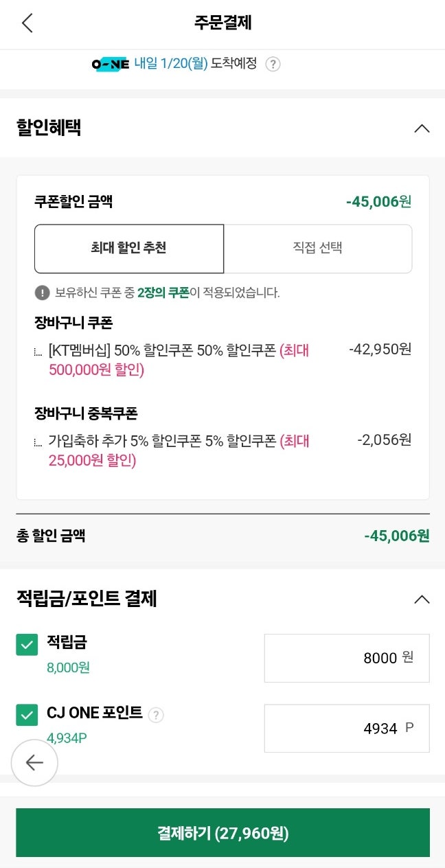Uncheck the 적립금 checkbox
This screenshot has width=445, height=868.
pyautogui.click(x=27, y=645)
